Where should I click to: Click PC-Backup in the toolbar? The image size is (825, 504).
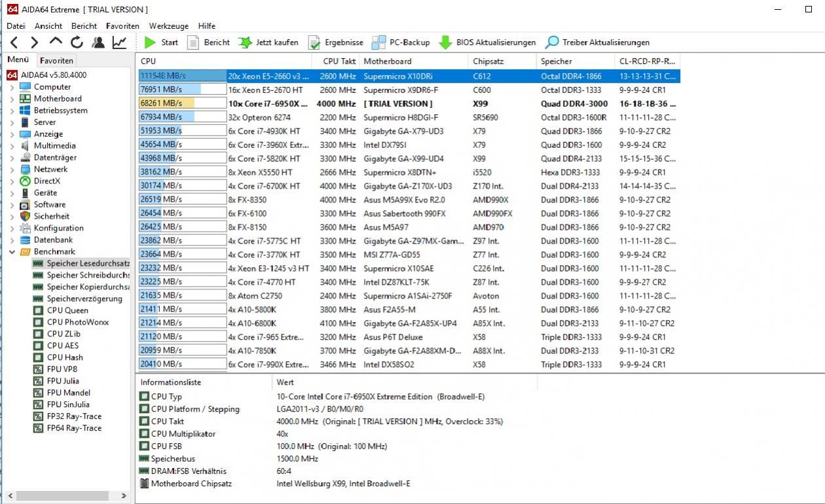401,43
